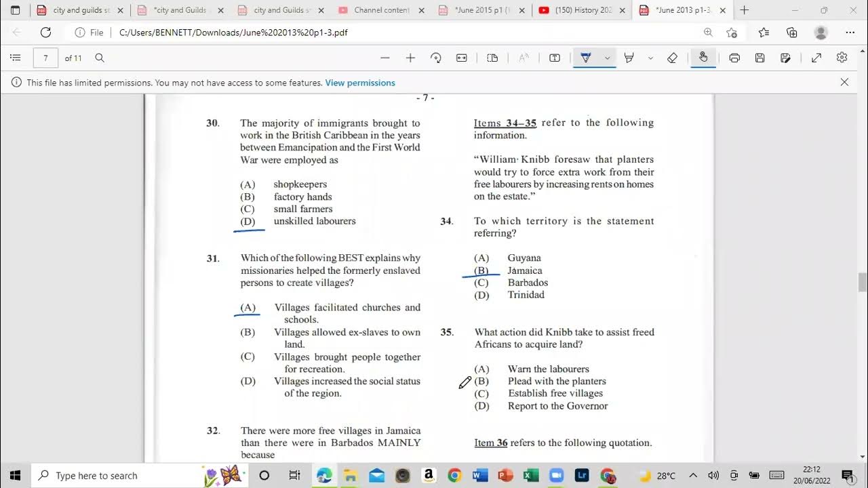
Task: Toggle fit to width view
Action: pyautogui.click(x=462, y=58)
